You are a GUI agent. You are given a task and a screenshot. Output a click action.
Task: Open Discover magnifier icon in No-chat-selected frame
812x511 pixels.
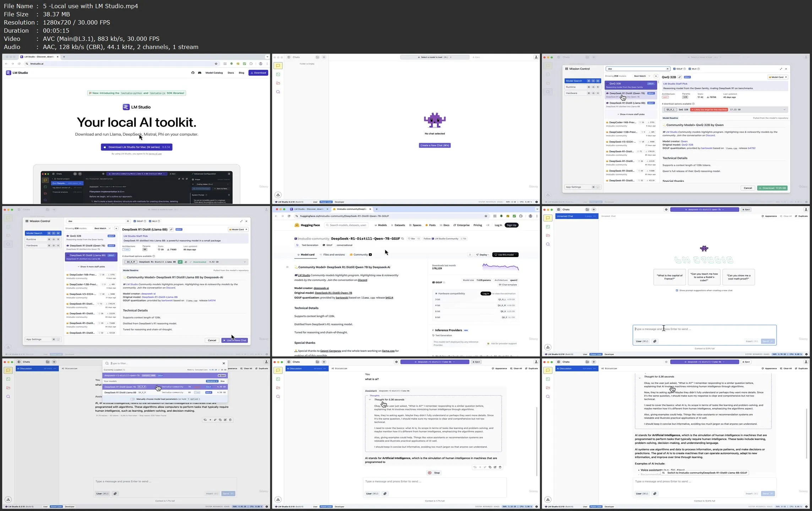click(278, 92)
